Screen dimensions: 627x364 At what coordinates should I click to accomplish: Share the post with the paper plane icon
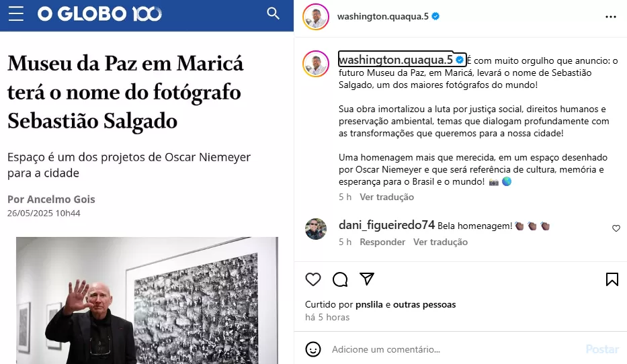[x=367, y=279]
